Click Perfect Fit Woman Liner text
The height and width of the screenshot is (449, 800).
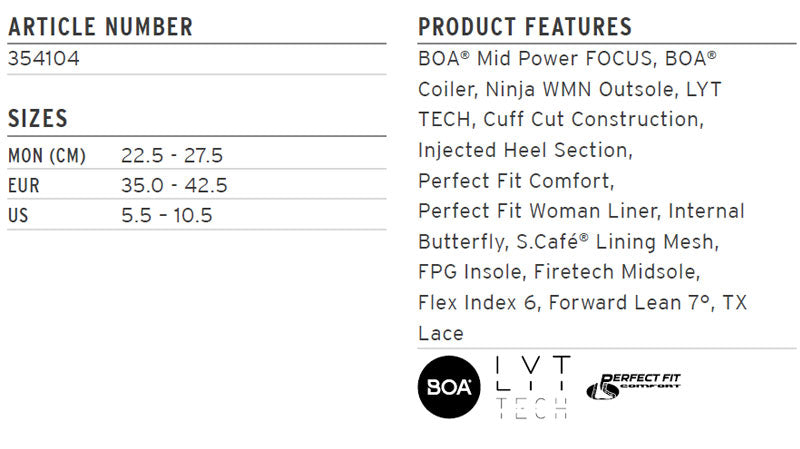[x=539, y=211]
